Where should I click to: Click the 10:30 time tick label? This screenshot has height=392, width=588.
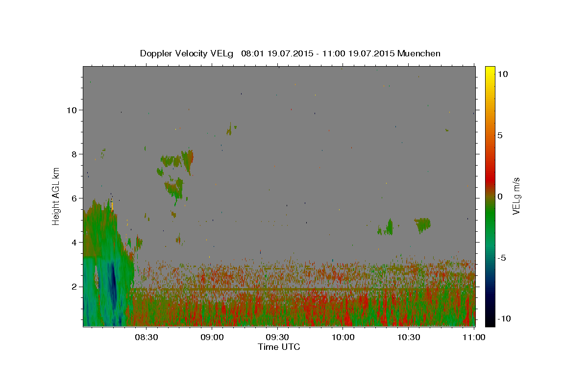click(409, 337)
